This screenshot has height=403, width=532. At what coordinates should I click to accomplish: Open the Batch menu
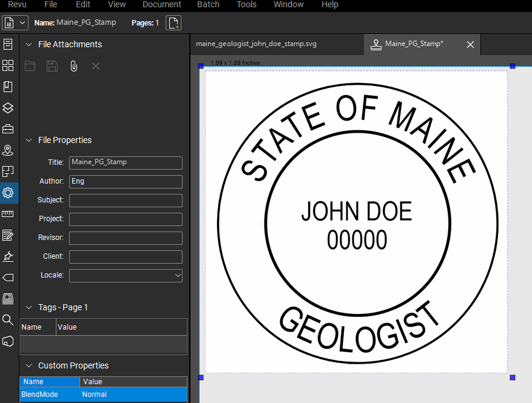[208, 4]
